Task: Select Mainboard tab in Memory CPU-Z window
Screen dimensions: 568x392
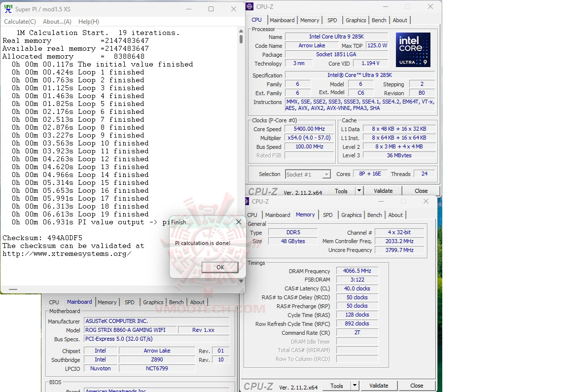Action: click(278, 215)
